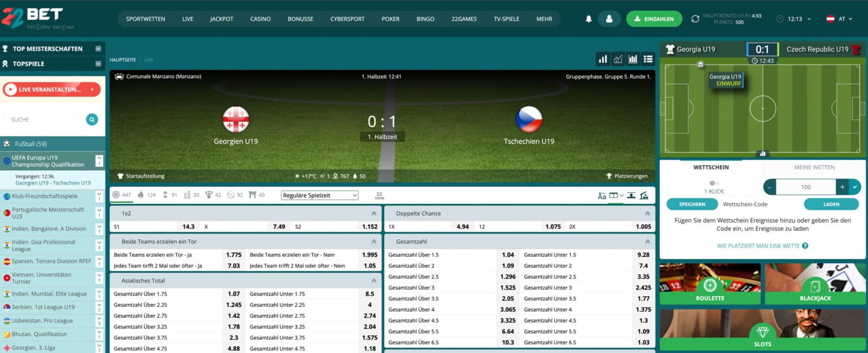
Task: Click the stake amount field showing 100
Action: pos(806,187)
